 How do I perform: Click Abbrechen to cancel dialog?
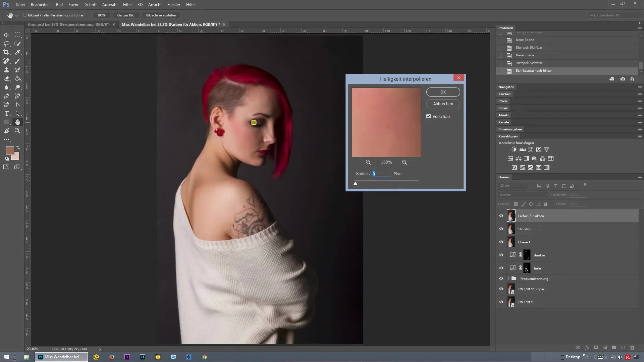[x=443, y=104]
